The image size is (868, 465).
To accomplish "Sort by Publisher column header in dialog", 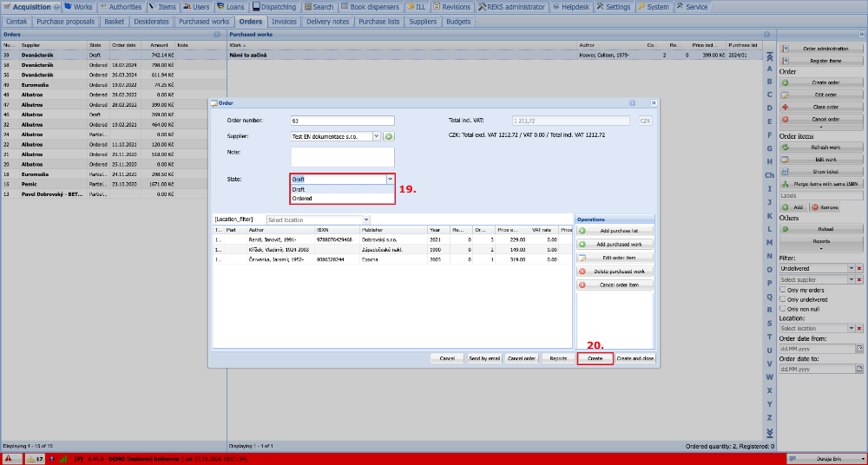I will [x=393, y=230].
